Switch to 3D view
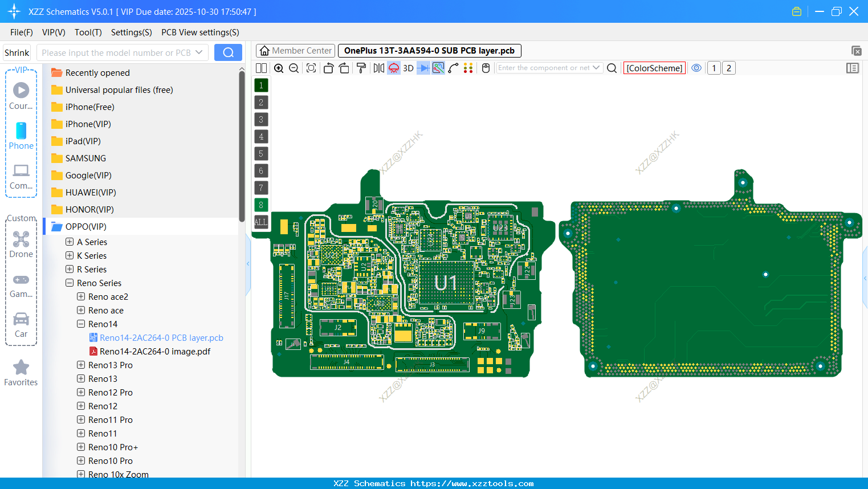Viewport: 868px width, 489px height. tap(408, 68)
